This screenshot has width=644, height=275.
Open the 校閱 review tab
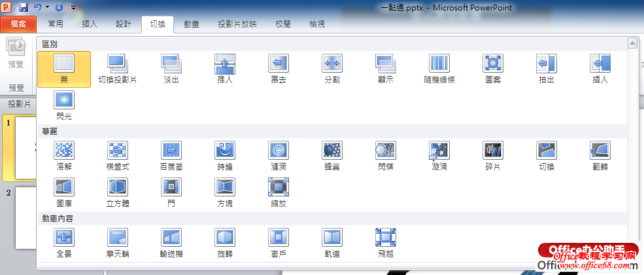[x=283, y=24]
